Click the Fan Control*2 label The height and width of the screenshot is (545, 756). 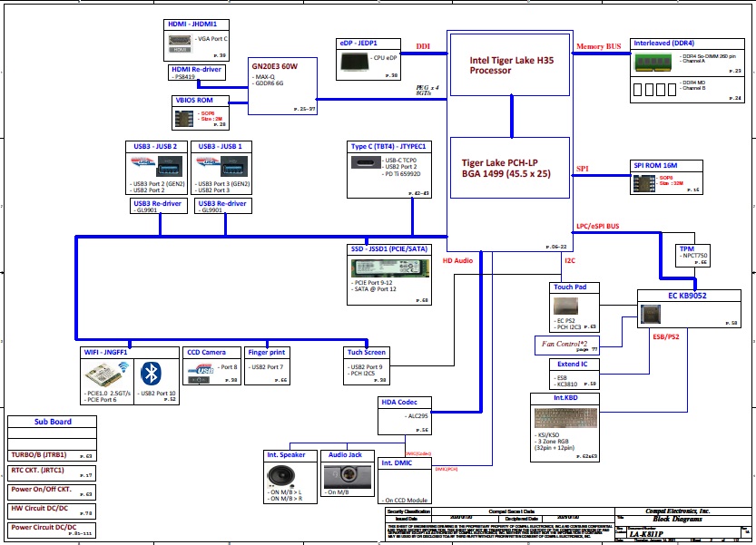click(x=565, y=344)
